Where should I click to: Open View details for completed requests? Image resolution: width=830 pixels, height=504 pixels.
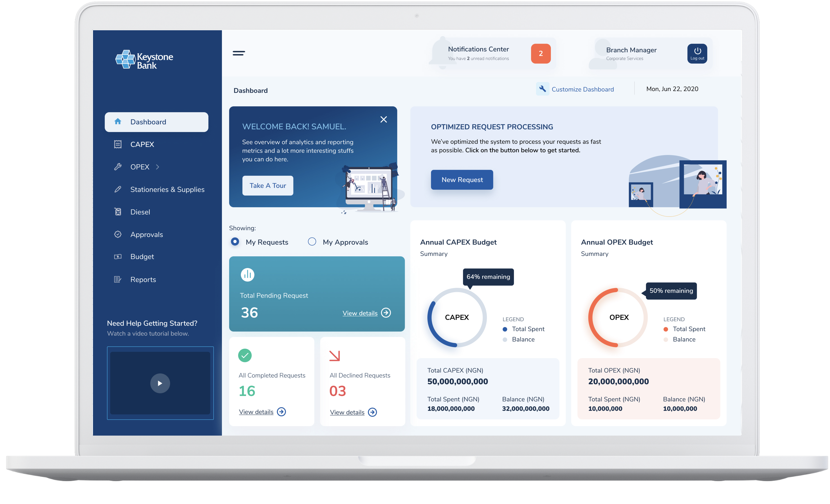(x=256, y=412)
